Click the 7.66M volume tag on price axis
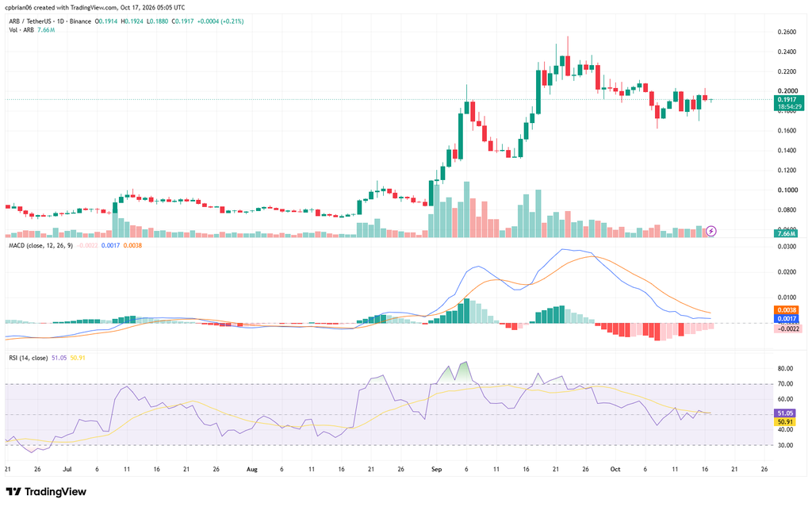Screen dimensions: 812x507 [x=786, y=234]
